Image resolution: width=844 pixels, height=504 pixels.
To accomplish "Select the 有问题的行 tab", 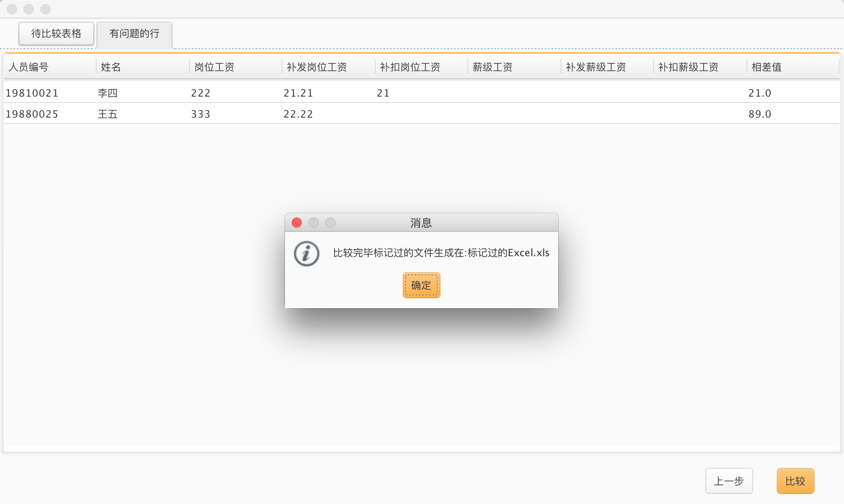I will (135, 34).
